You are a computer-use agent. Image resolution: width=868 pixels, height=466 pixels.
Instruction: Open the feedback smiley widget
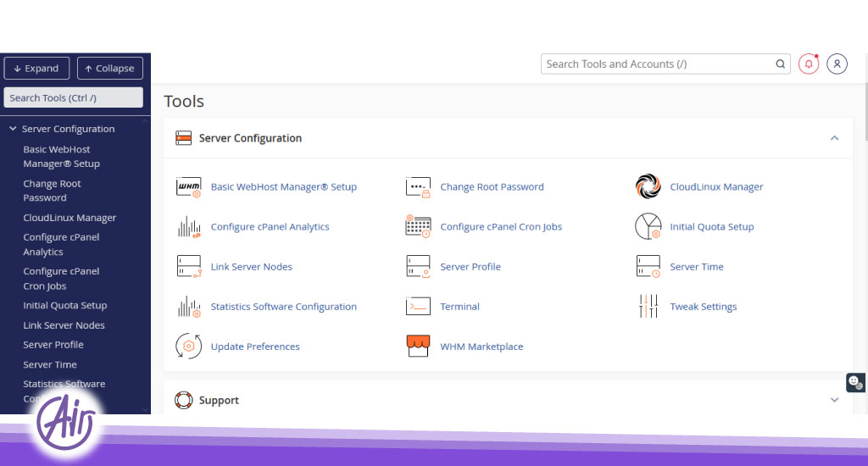(855, 382)
